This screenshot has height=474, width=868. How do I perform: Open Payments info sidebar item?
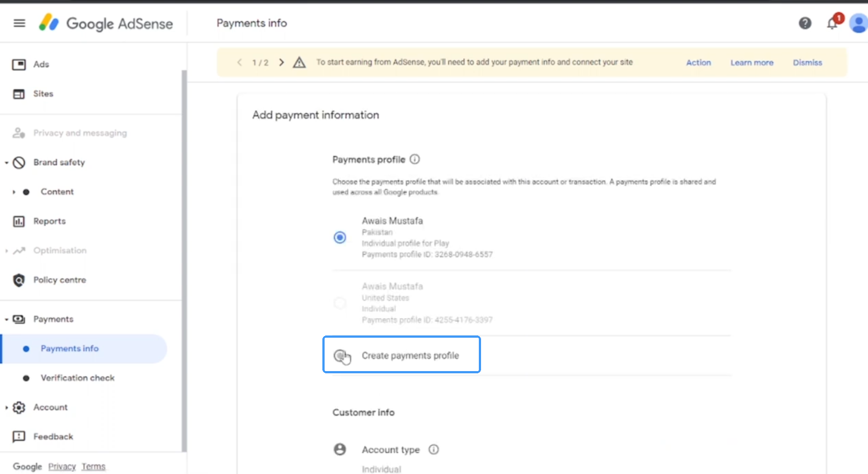[84, 349]
